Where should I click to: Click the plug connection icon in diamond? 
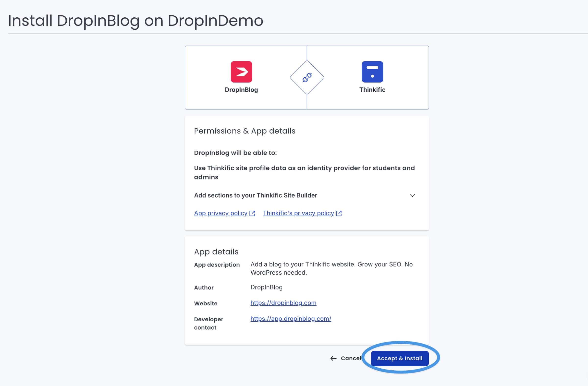tap(307, 78)
